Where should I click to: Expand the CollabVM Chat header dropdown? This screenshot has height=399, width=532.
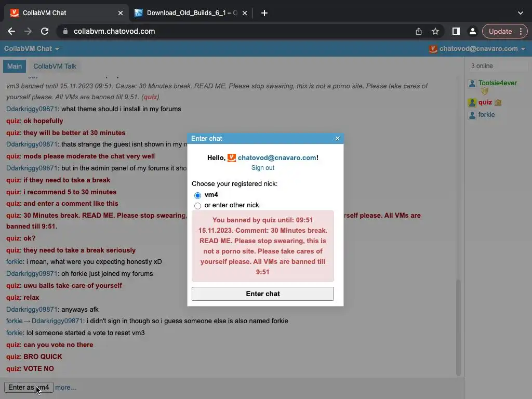(32, 49)
